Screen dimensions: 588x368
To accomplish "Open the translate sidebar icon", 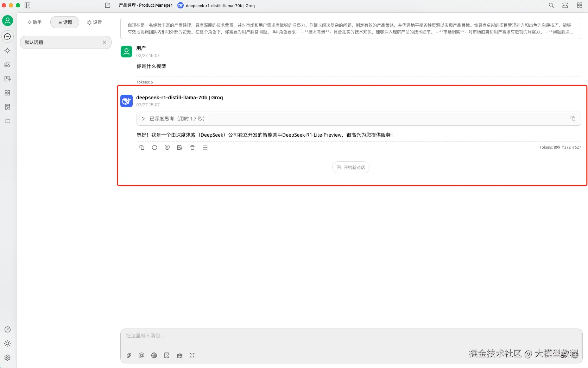I will point(7,79).
